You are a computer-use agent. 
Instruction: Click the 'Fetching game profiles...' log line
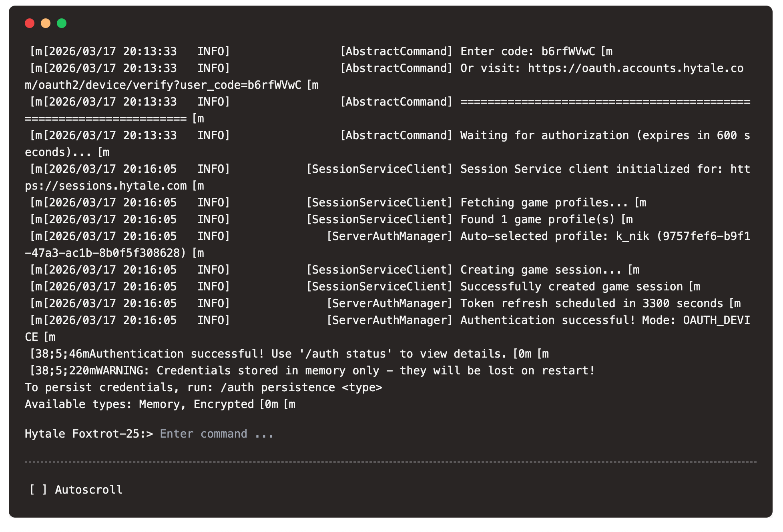point(544,203)
